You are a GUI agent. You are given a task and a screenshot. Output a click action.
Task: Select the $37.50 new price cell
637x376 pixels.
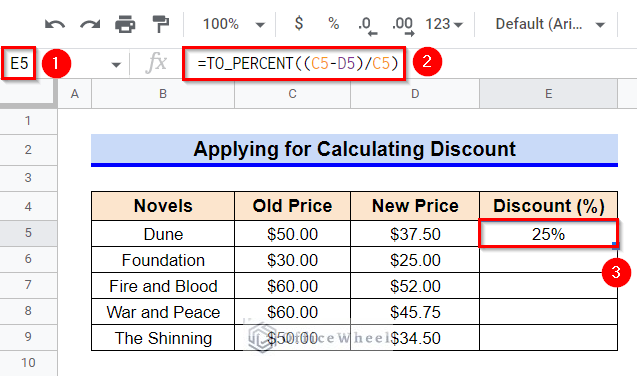coord(415,234)
